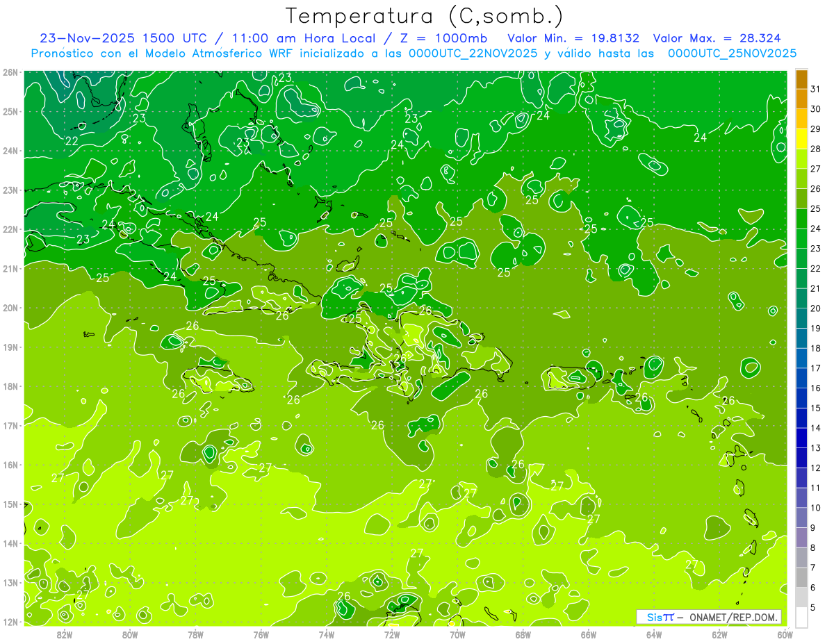Click the "ONAMET/REP.DOM." credit label
The image size is (834, 644).
(733, 617)
